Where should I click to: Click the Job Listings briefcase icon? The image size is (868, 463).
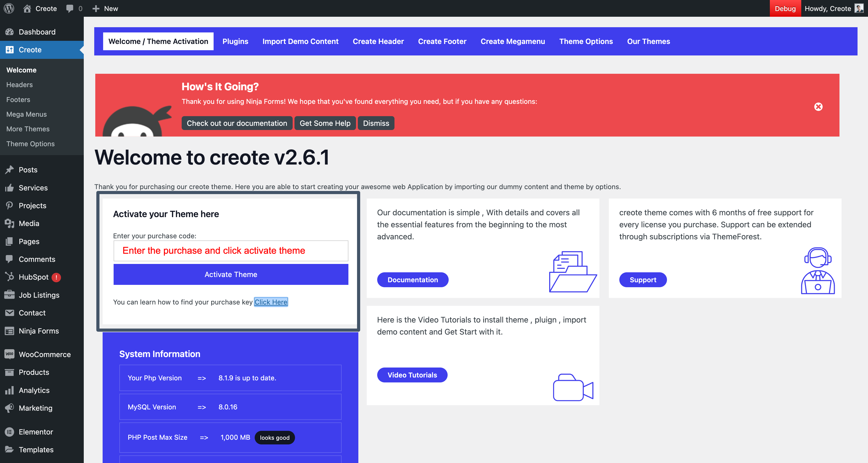click(x=9, y=295)
